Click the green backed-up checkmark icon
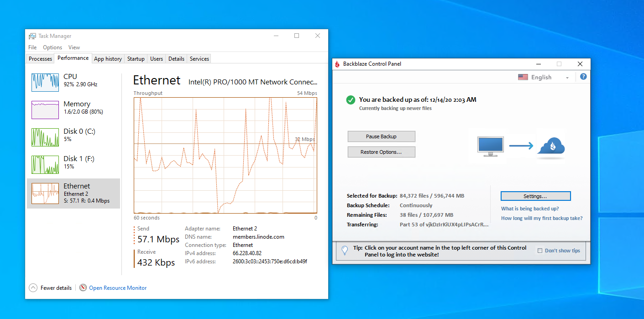644x319 pixels. point(351,100)
